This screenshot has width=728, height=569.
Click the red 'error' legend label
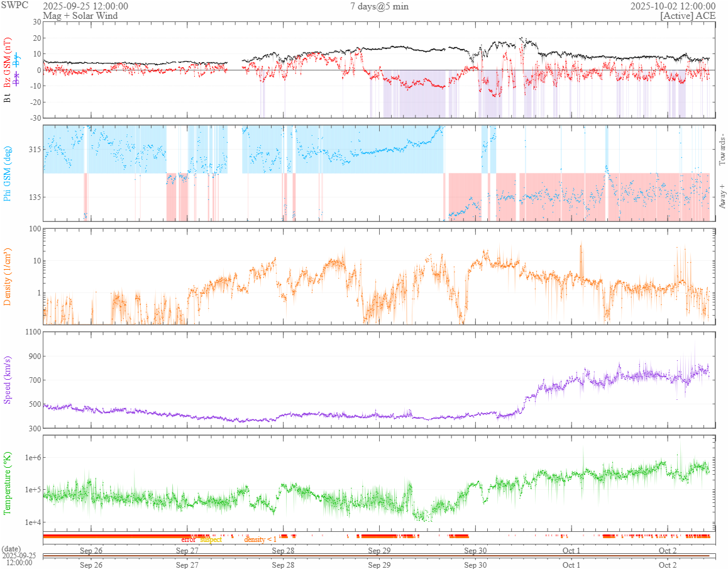pyautogui.click(x=189, y=539)
